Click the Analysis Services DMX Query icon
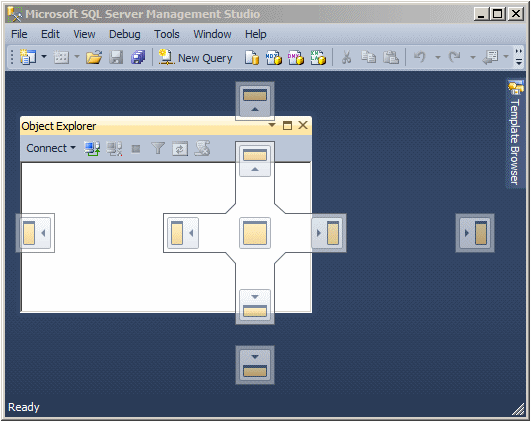Viewport: 531px width, 422px height. [x=296, y=57]
